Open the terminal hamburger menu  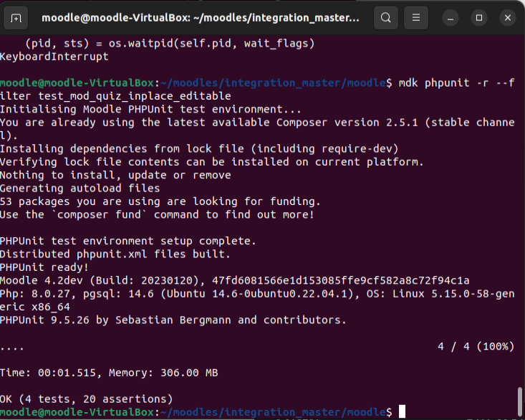(416, 18)
